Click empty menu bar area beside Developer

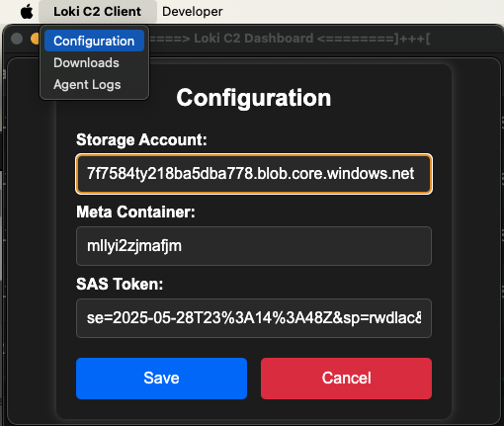[363, 12]
